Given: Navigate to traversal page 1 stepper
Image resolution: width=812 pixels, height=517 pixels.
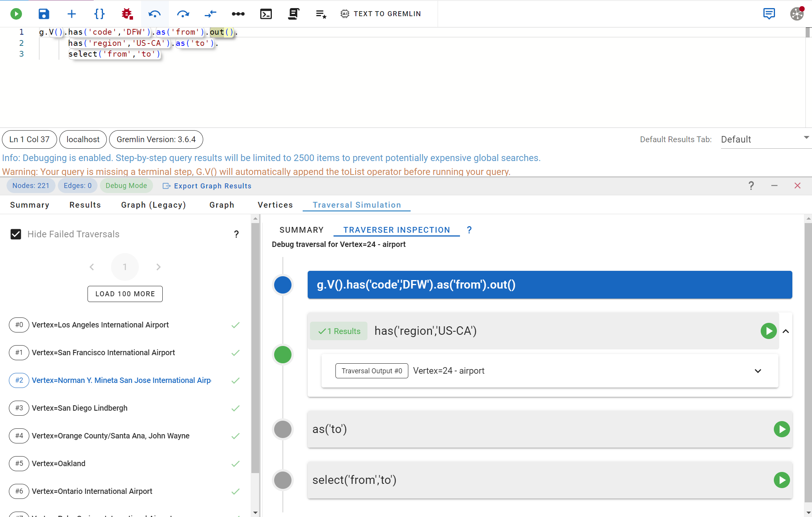Looking at the screenshot, I should pos(125,267).
